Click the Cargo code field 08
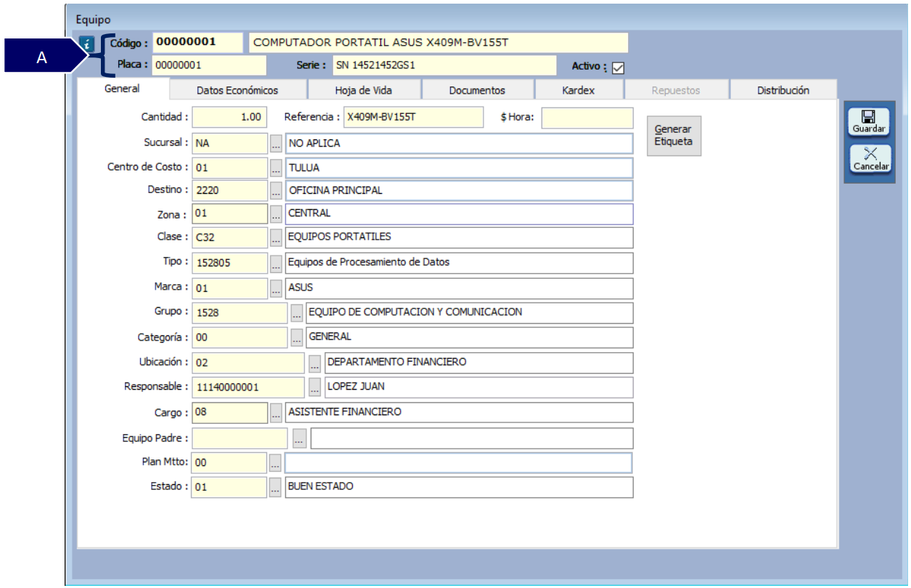 [230, 412]
